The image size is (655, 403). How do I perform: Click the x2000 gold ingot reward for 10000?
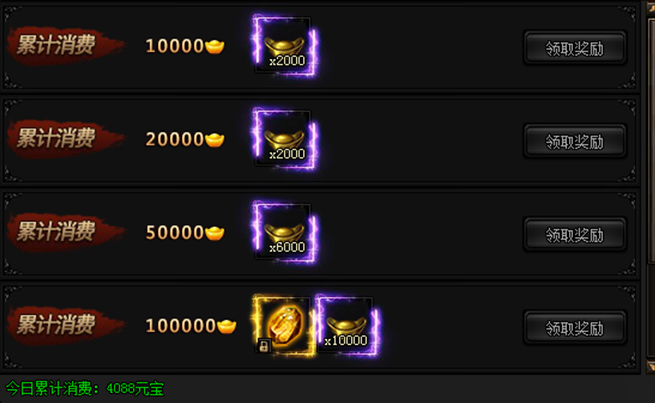284,46
